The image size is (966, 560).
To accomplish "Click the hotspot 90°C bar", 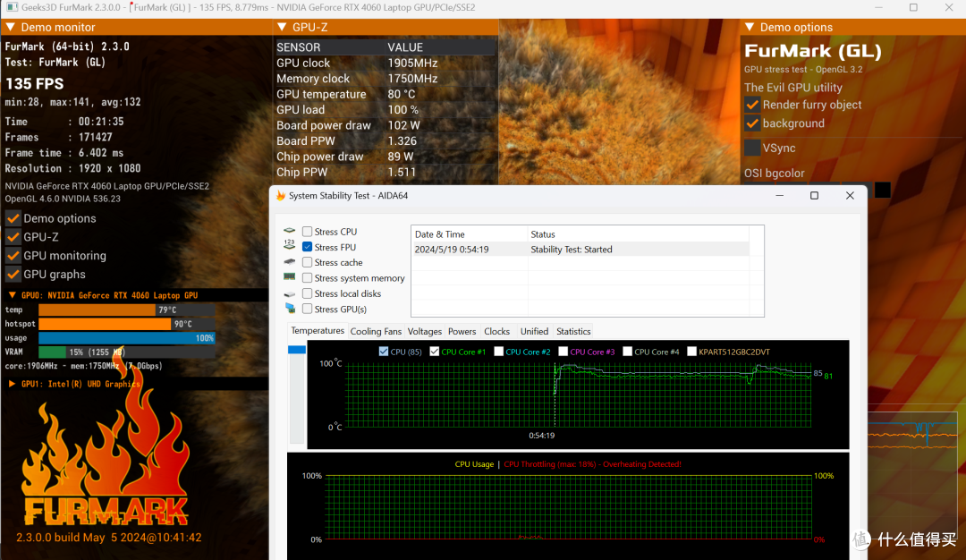I will click(105, 324).
